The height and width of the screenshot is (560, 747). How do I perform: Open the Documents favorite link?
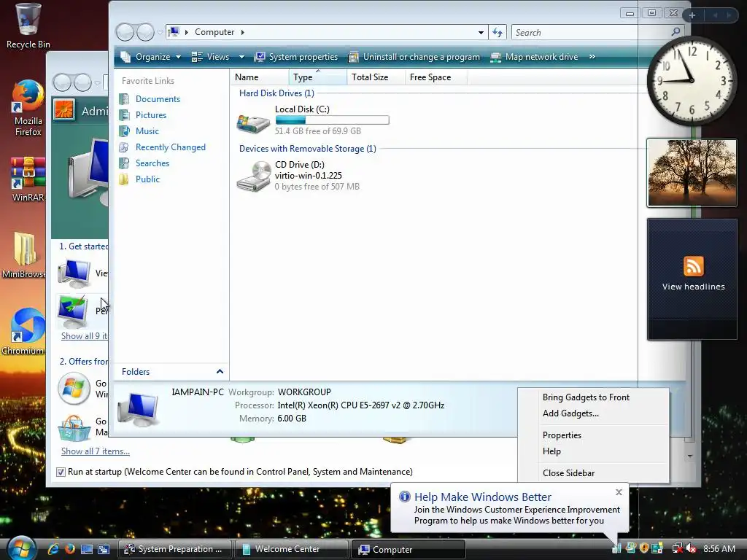pyautogui.click(x=158, y=99)
